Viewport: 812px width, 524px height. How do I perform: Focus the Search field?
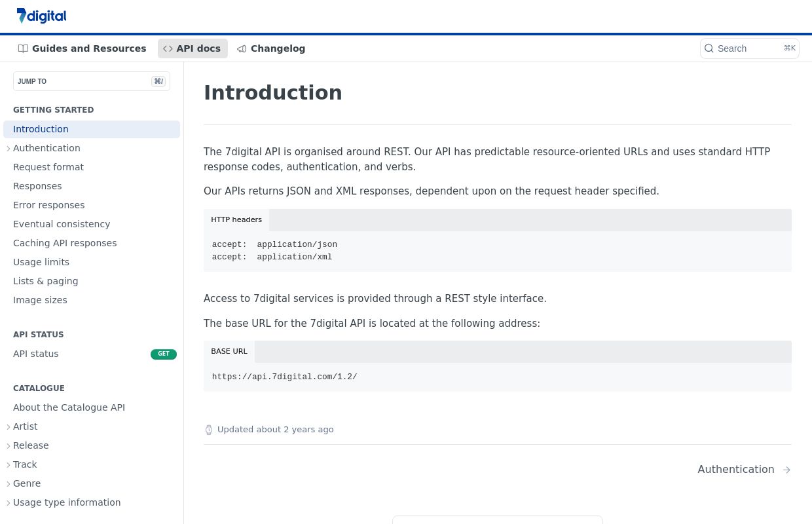[750, 48]
